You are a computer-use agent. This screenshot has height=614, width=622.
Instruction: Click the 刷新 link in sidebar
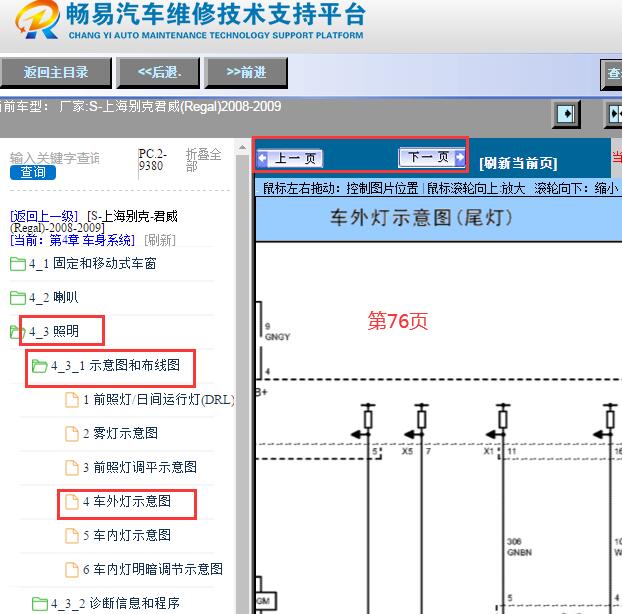160,240
